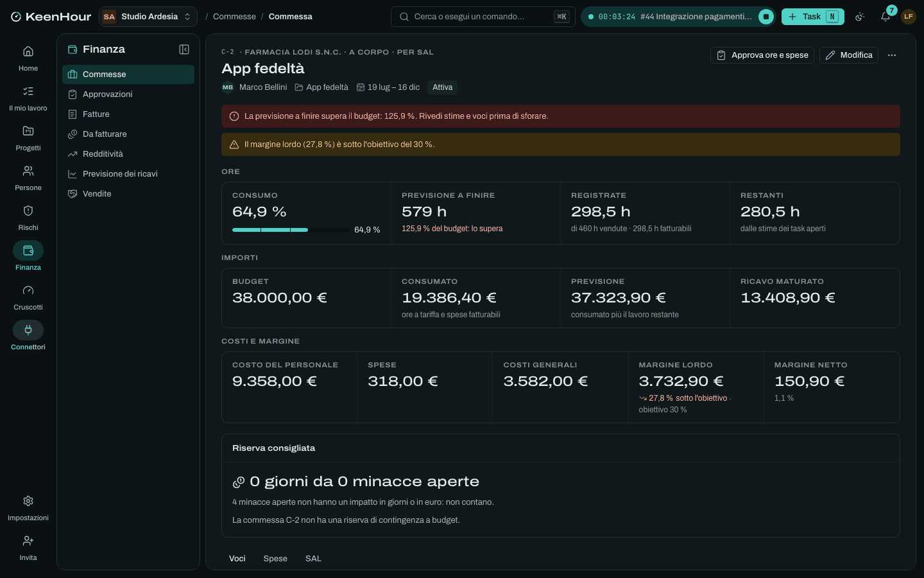Select Commesse in the Finanza menu
The image size is (924, 578).
point(128,74)
